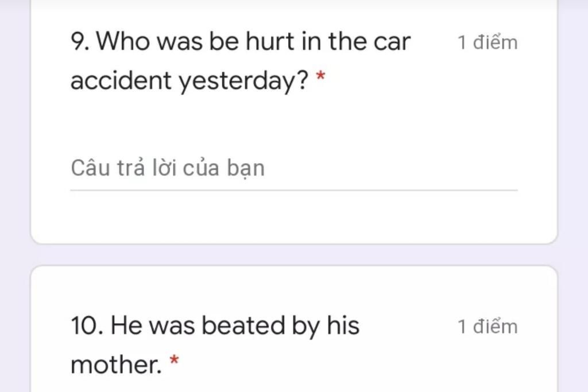588x392 pixels.
Task: Click question 9's "1 điểm" points label
Action: point(488,42)
